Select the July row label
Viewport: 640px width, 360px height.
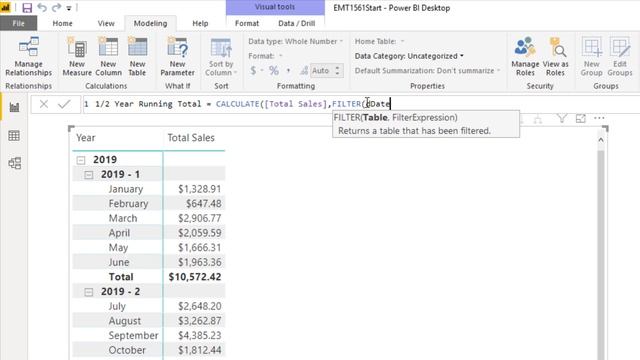coord(117,306)
